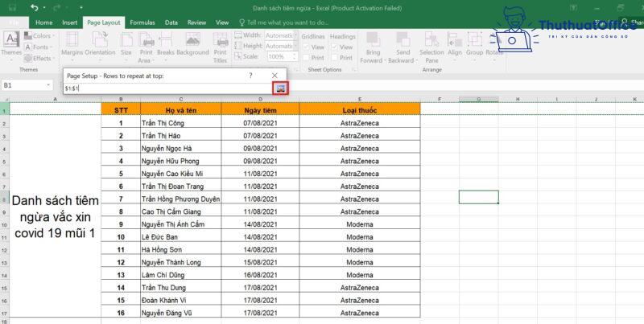
Task: Toggle Gridlines View checkbox
Action: coord(307,47)
